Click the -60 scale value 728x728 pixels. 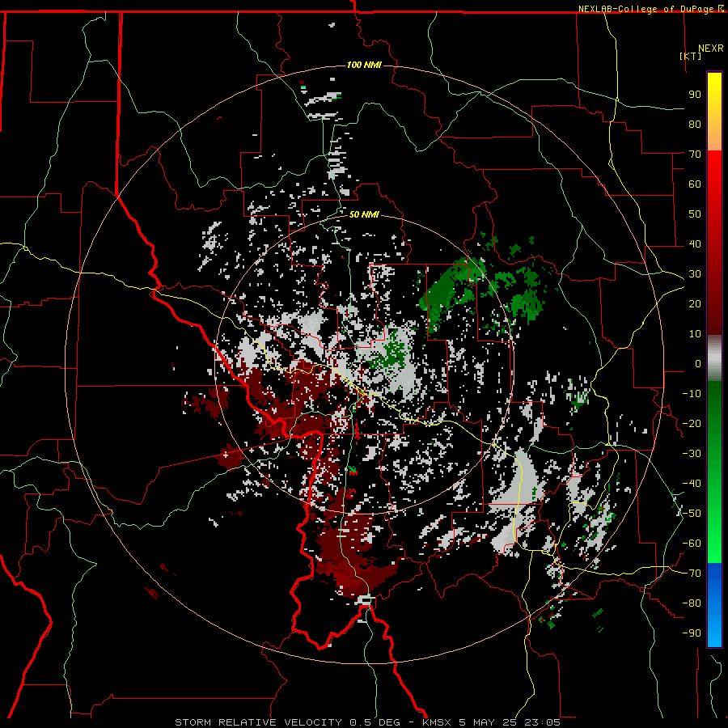click(x=692, y=544)
